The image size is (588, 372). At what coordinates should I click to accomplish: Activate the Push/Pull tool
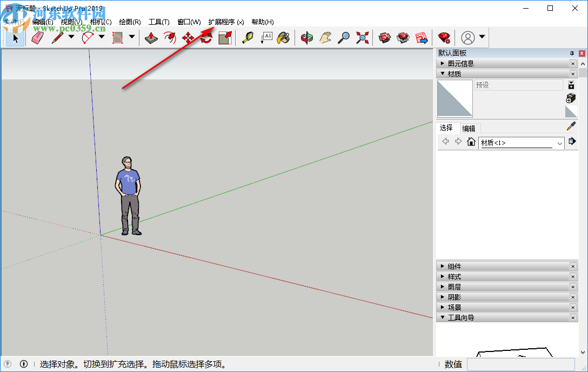tap(152, 38)
